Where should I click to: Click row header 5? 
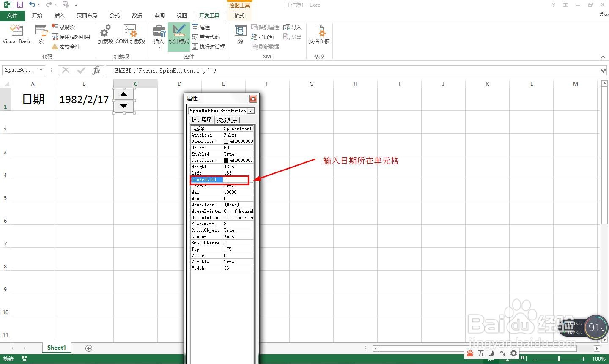(x=5, y=191)
